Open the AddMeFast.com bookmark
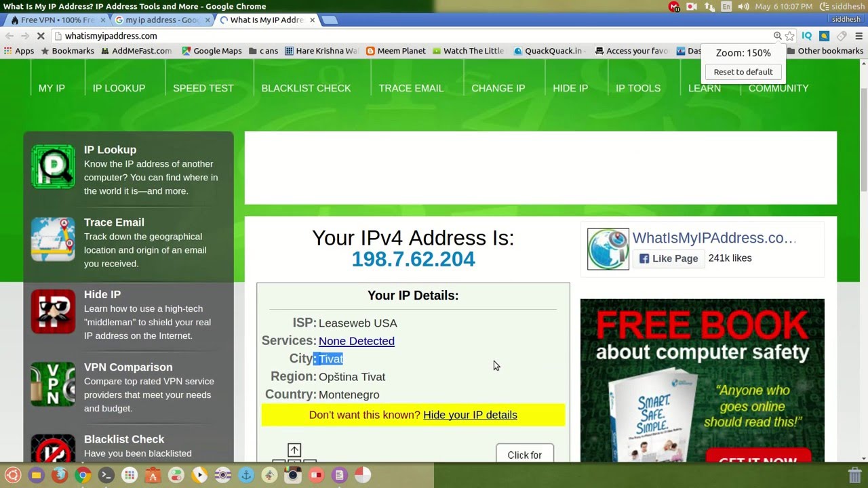 [x=136, y=51]
